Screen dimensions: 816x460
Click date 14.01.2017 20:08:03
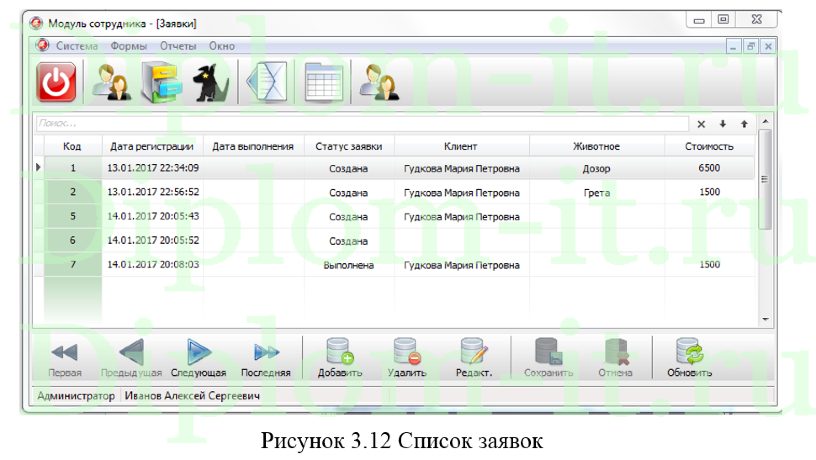click(x=153, y=264)
